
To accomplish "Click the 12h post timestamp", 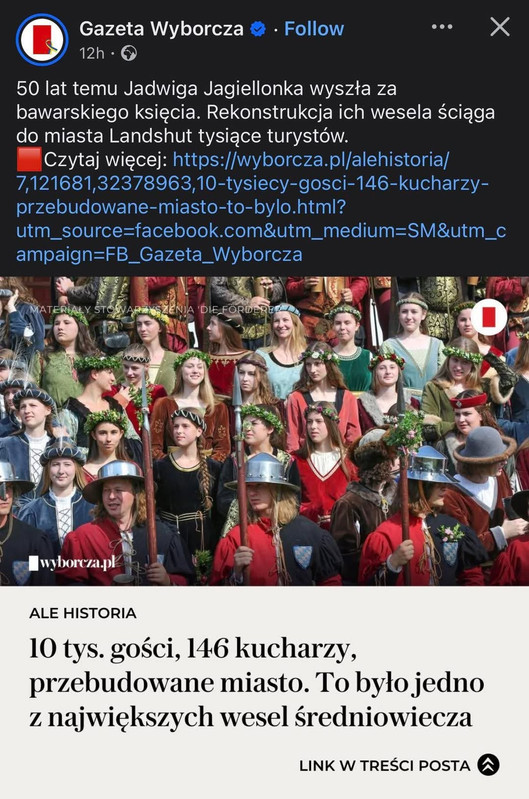I will 92,53.
